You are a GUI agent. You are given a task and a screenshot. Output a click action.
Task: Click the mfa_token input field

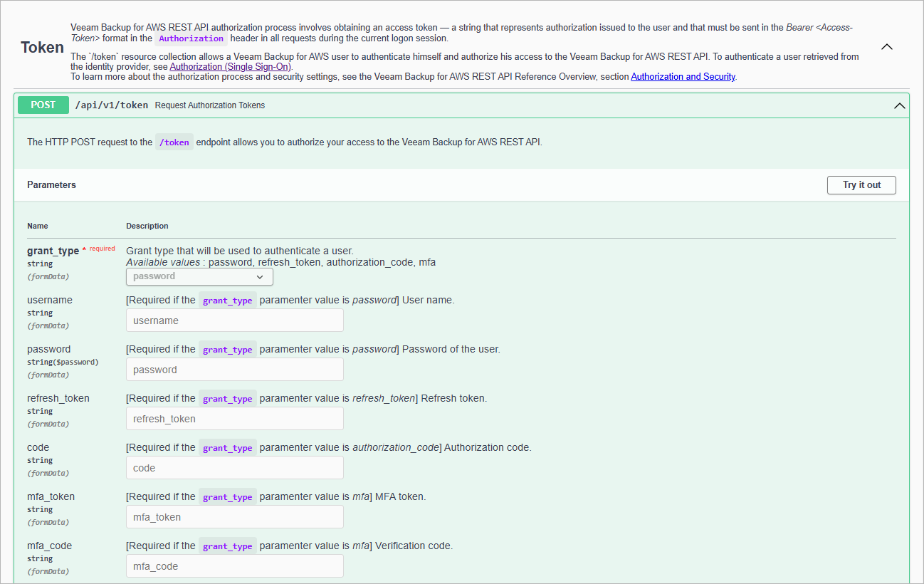point(234,517)
